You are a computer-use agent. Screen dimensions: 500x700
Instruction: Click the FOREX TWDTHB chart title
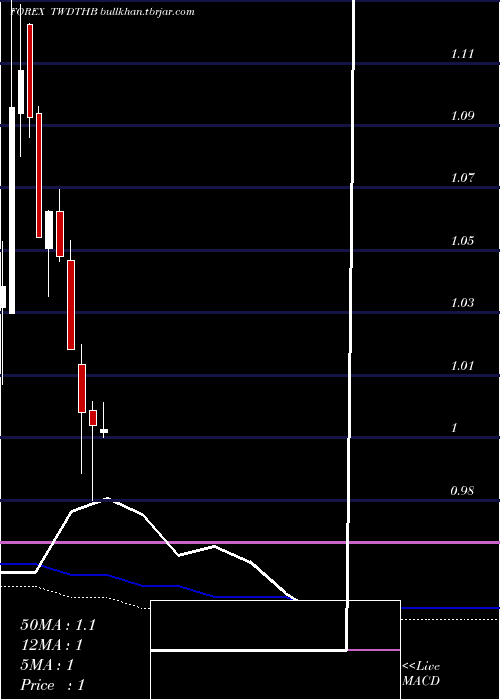click(54, 12)
